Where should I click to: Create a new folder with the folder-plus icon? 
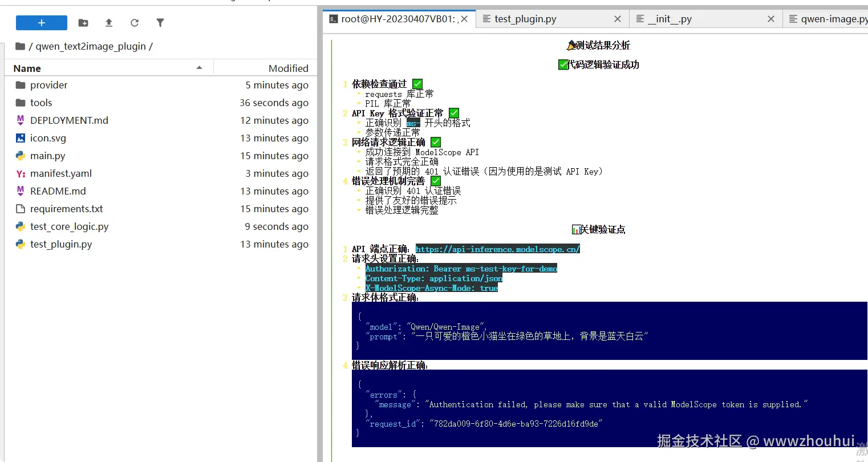click(83, 23)
